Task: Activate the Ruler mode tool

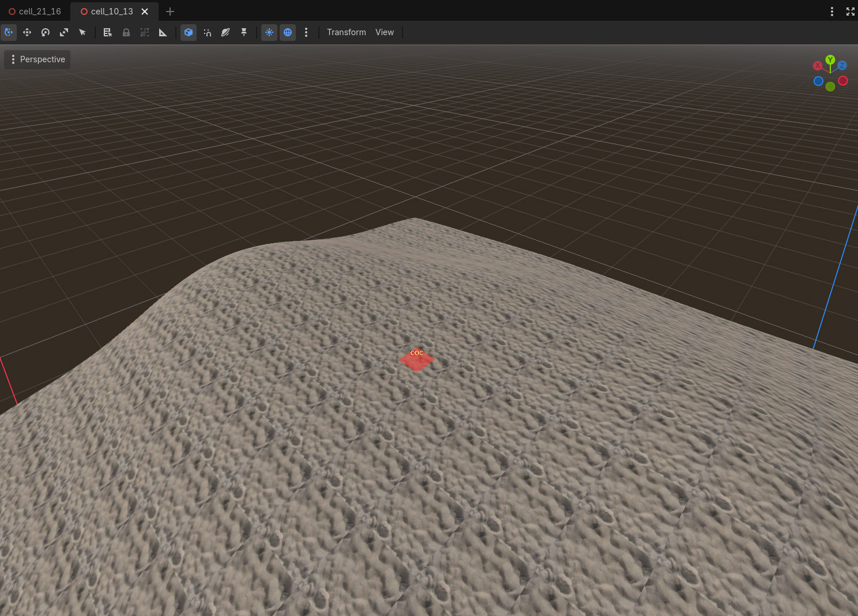Action: click(x=163, y=32)
